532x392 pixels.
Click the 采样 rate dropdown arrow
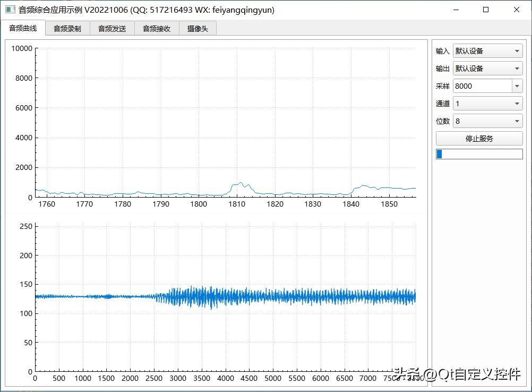tap(517, 86)
